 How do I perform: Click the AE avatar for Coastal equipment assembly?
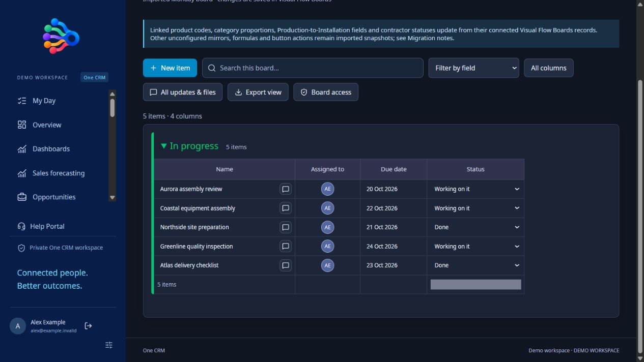coord(327,208)
